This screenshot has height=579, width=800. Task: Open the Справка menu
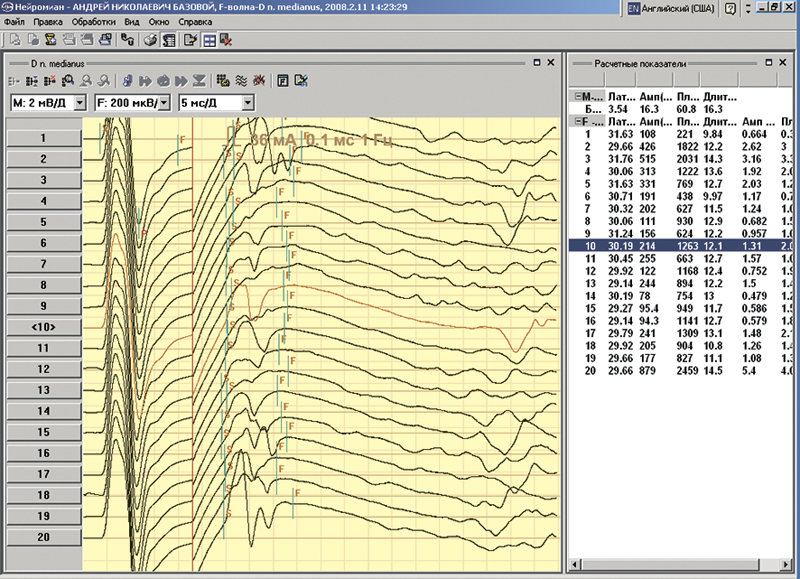coord(195,22)
